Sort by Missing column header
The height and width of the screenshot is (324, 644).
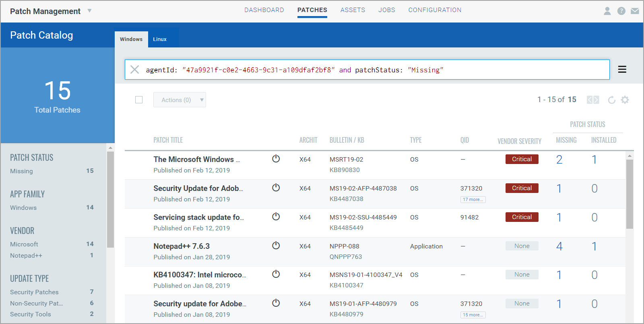tap(566, 140)
